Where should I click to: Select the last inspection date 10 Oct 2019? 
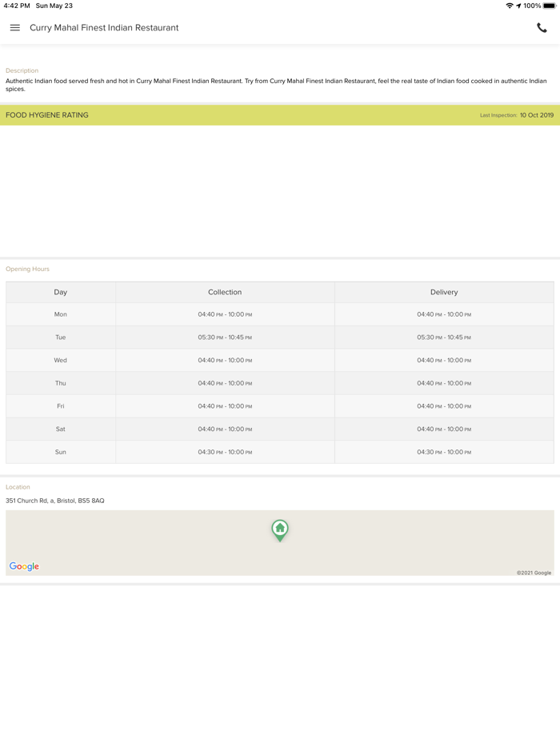click(537, 115)
